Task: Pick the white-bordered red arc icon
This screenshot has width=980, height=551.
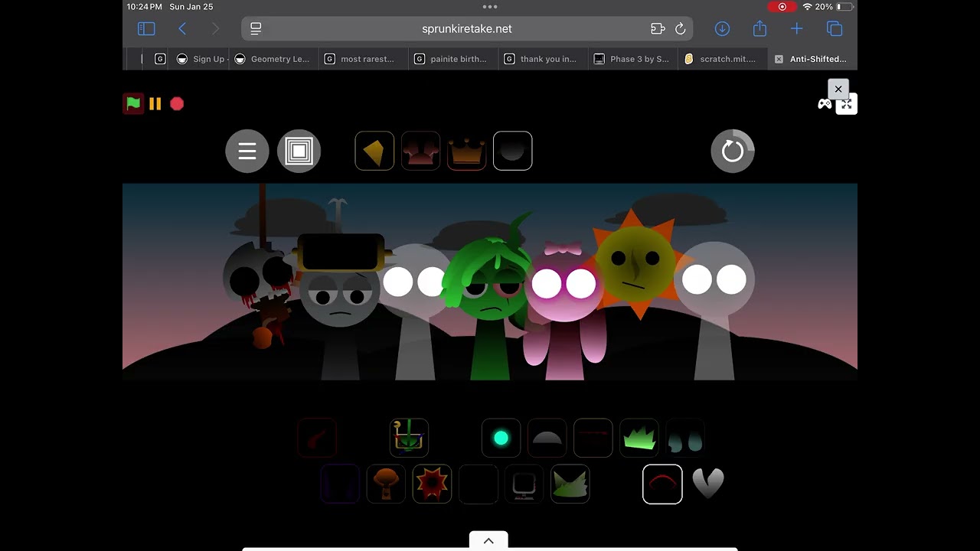Action: pos(661,484)
